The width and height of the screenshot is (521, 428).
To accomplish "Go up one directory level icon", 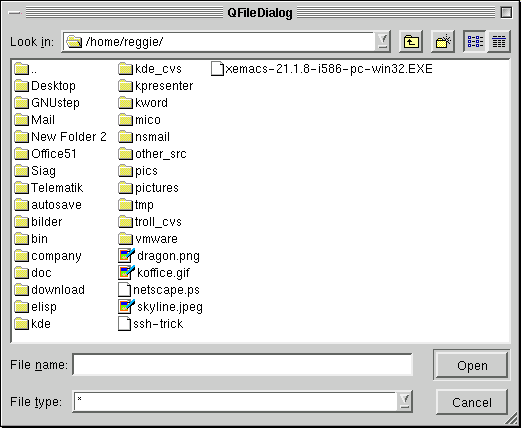I will point(411,42).
